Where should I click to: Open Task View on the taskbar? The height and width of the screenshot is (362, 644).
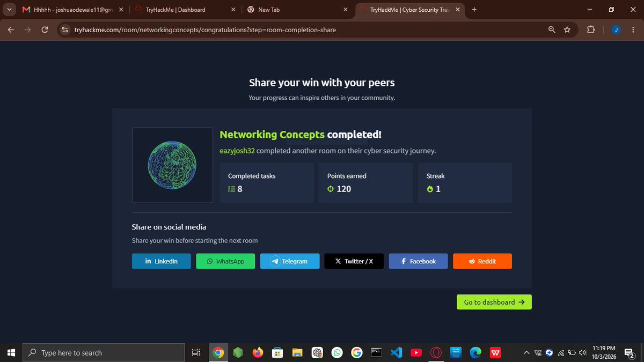click(196, 352)
